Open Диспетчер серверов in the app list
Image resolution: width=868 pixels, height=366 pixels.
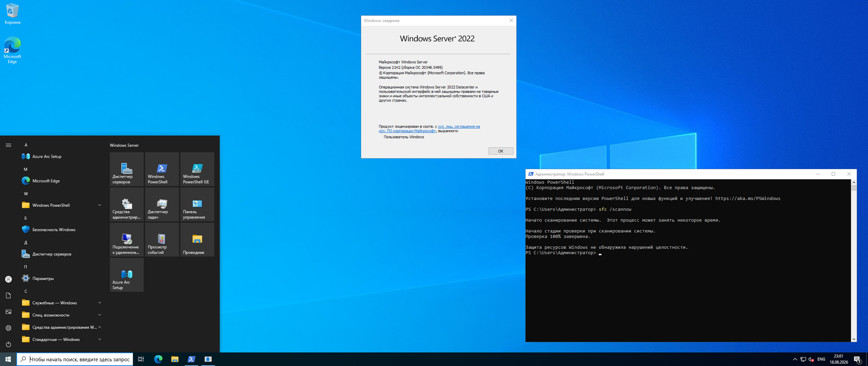(61, 254)
